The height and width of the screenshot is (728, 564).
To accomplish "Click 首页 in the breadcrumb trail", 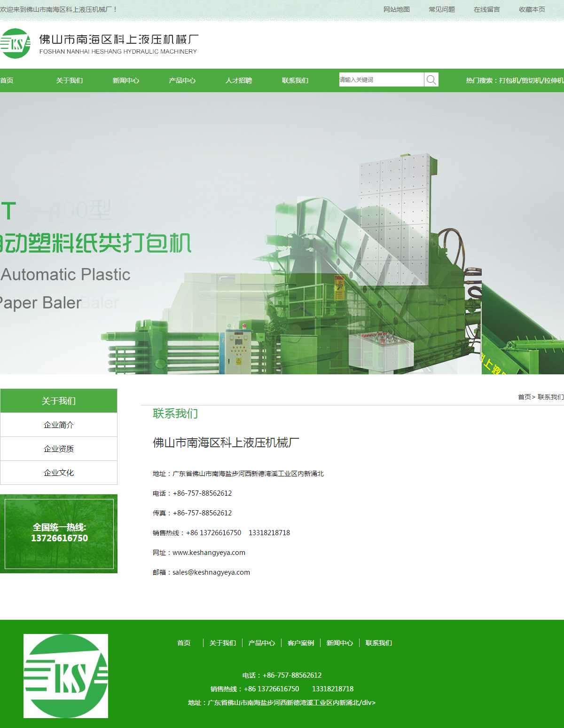I will [524, 397].
